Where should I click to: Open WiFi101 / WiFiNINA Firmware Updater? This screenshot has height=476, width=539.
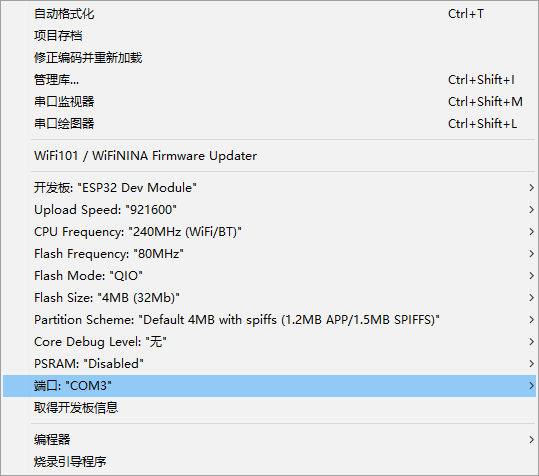point(269,156)
